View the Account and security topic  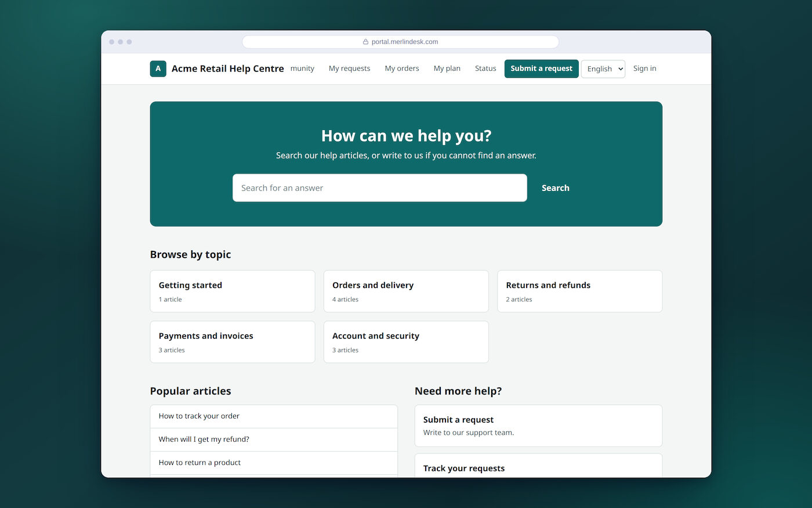(406, 342)
